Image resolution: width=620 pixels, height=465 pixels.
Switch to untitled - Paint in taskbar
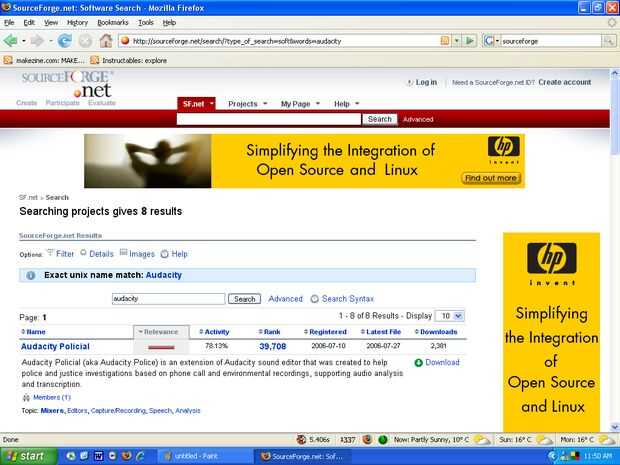(204, 456)
